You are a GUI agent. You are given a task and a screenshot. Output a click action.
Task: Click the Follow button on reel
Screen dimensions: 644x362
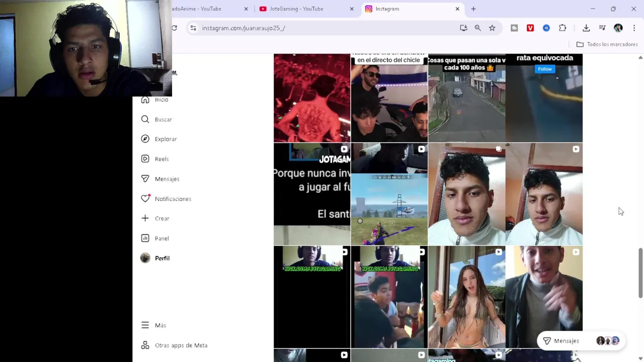545,69
